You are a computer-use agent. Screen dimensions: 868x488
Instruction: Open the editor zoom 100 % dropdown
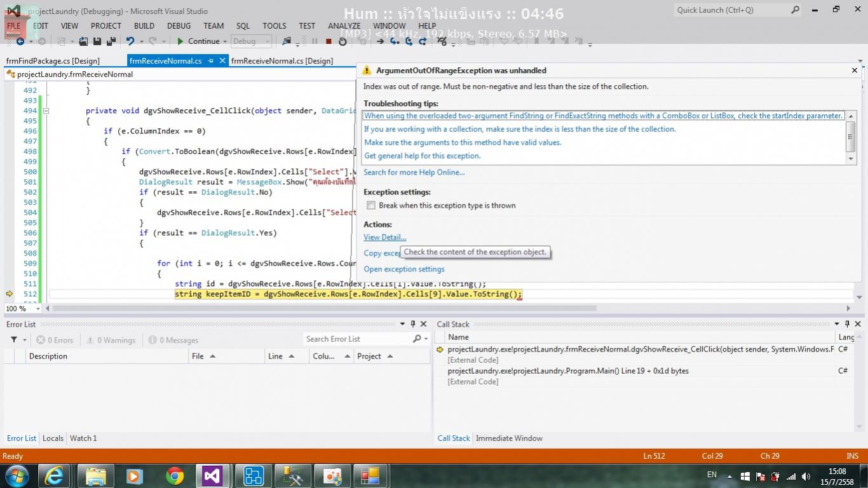pos(37,308)
